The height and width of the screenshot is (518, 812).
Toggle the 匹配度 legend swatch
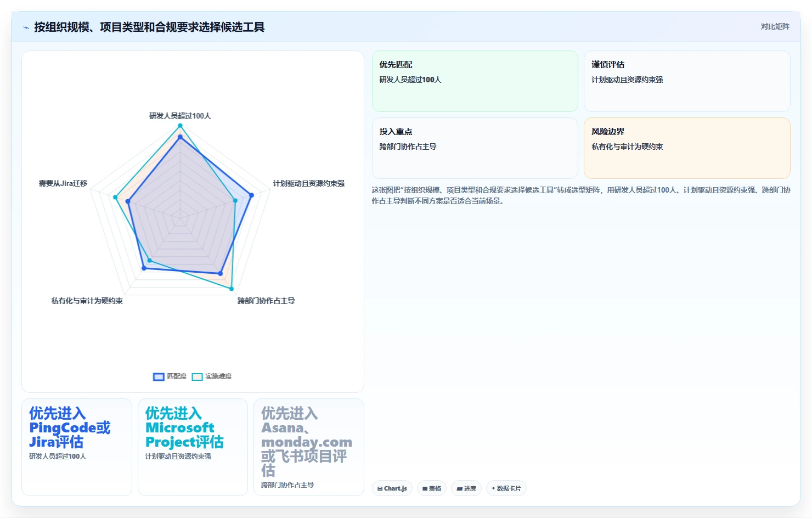(x=159, y=376)
